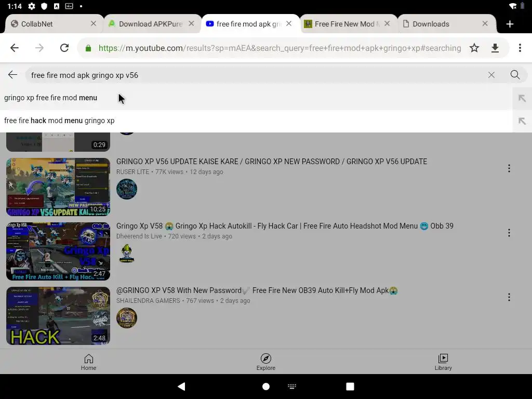
Task: Open the browser three-dot menu
Action: pyautogui.click(x=520, y=48)
